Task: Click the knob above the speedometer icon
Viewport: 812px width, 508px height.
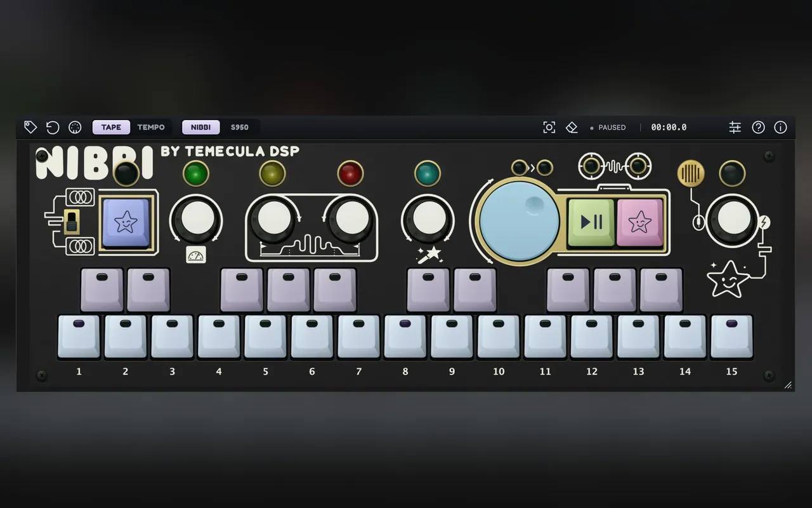Action: tap(196, 219)
